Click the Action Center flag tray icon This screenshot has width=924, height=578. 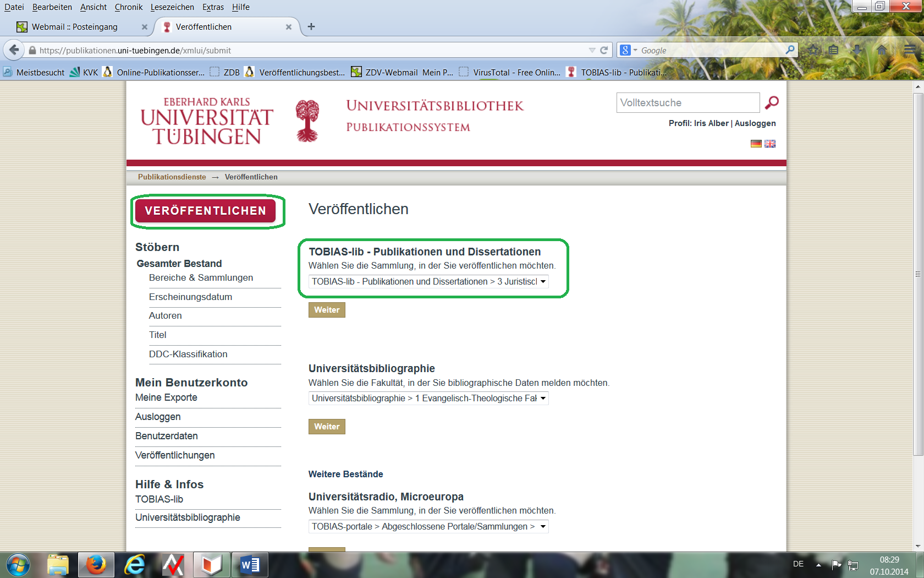pos(837,565)
